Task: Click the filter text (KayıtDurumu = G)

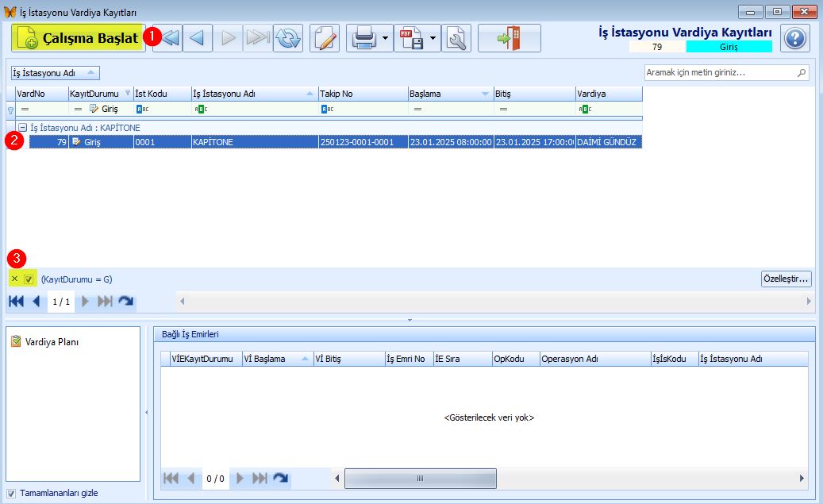Action: pos(77,279)
